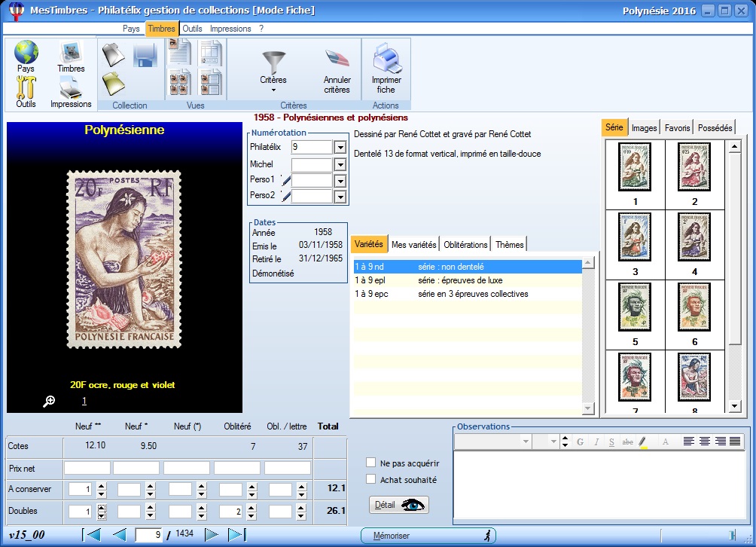756x547 pixels.
Task: Click the Annuler critères eraser icon
Action: coord(337,60)
